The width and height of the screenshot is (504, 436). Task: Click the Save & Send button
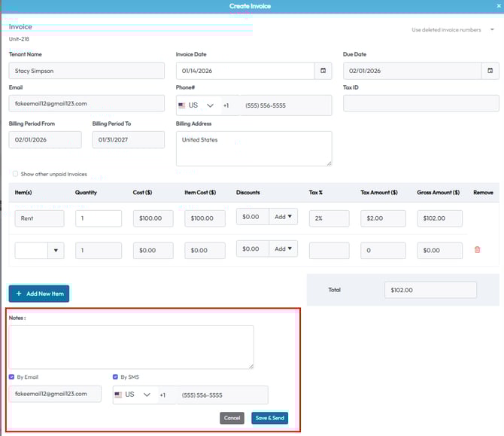point(269,418)
